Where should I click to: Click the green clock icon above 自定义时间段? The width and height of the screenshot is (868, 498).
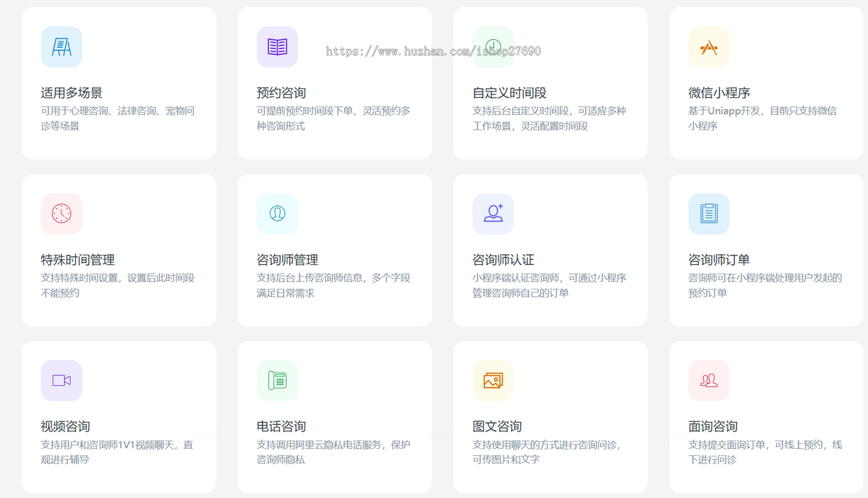click(493, 47)
